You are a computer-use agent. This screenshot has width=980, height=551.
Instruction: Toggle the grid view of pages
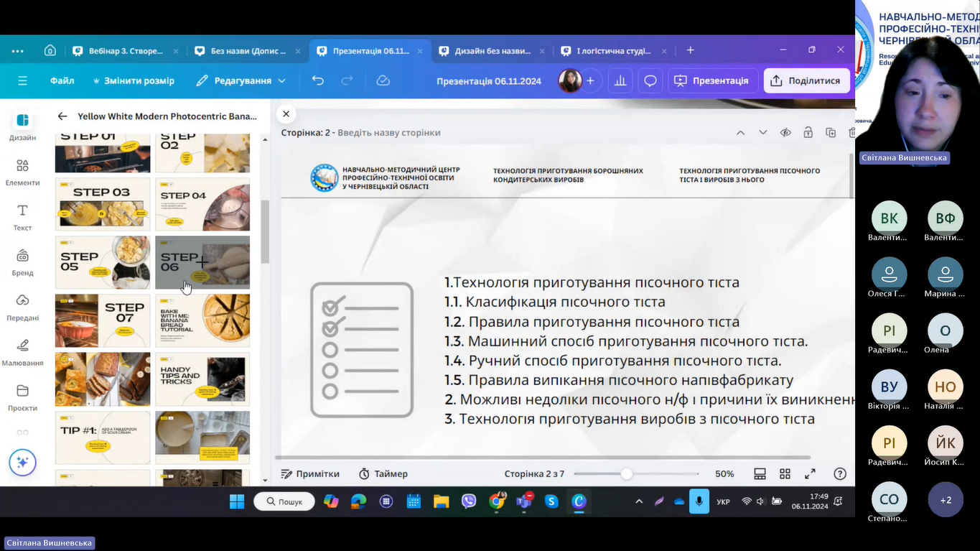click(x=785, y=474)
